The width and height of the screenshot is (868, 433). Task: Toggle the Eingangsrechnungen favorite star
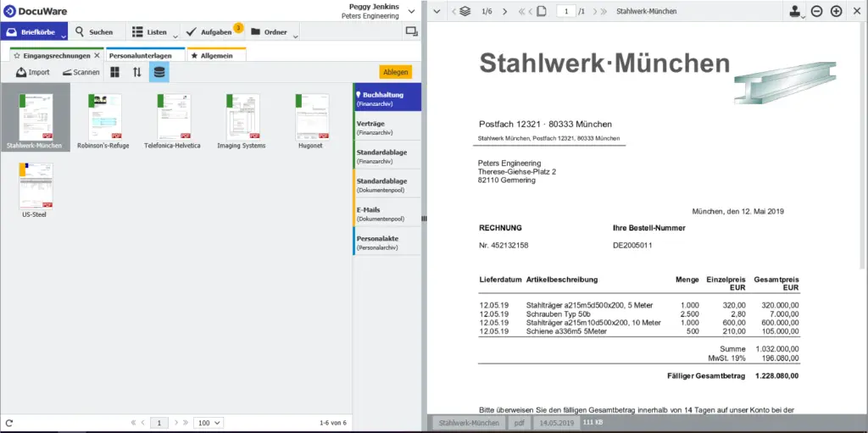click(x=17, y=55)
